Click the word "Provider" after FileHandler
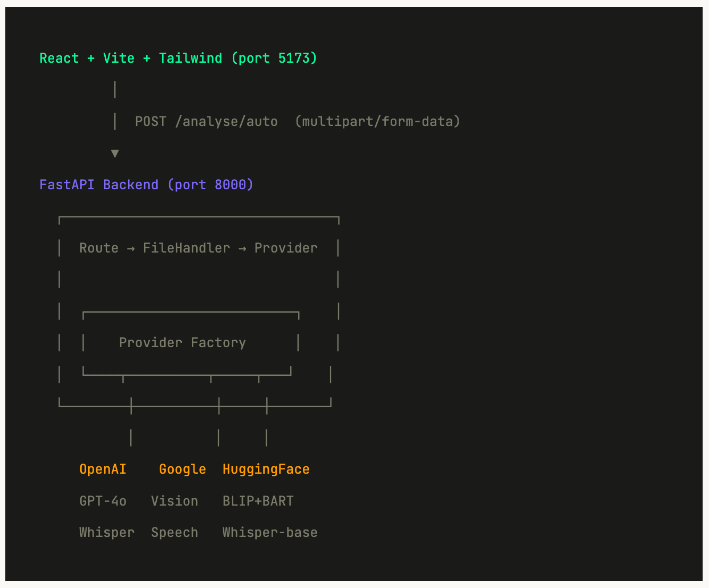Image resolution: width=709 pixels, height=588 pixels. point(286,248)
